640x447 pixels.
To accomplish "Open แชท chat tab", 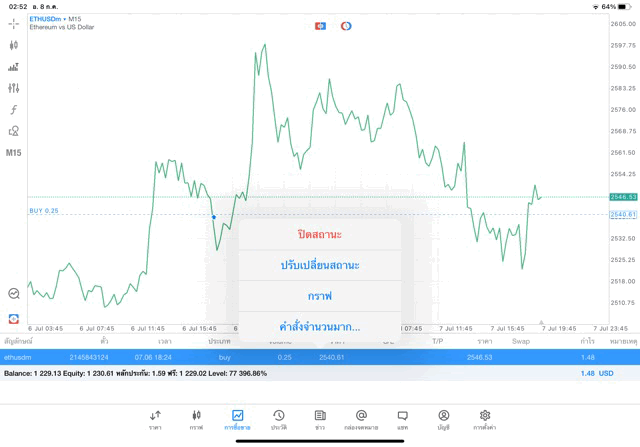I will 402,419.
